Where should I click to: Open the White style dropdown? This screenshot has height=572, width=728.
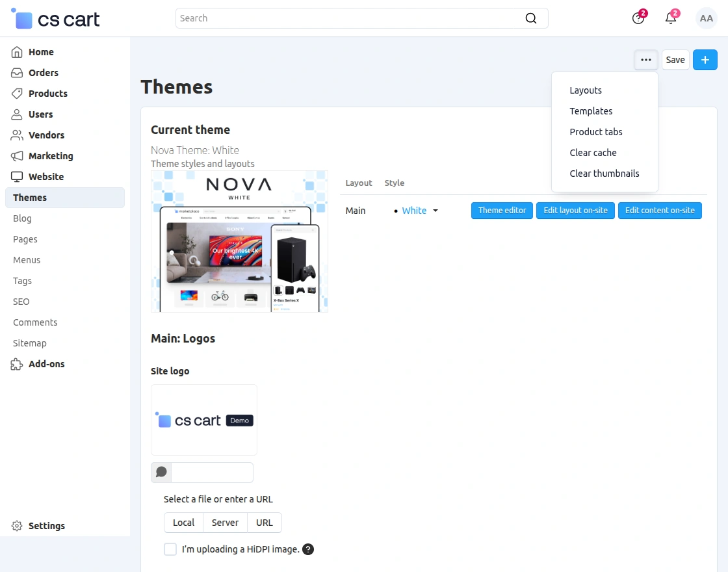435,211
